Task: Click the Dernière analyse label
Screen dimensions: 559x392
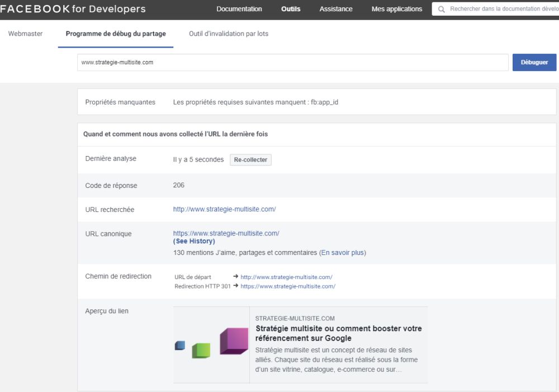Action: tap(111, 159)
